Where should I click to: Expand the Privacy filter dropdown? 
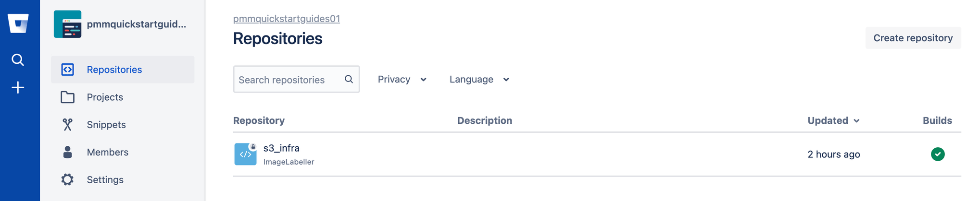[x=402, y=79]
